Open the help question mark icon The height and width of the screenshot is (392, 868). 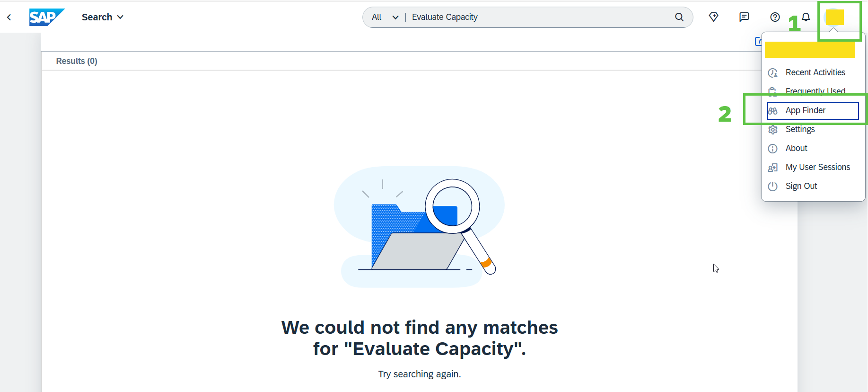(775, 17)
